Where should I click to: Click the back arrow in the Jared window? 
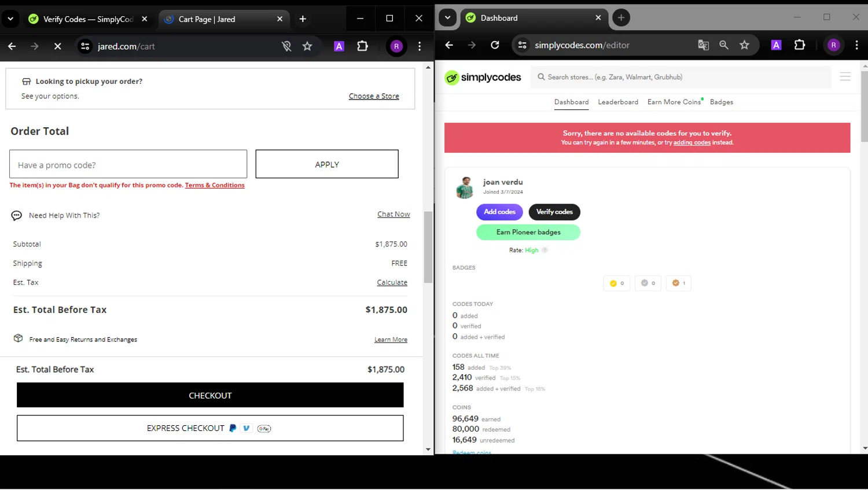tap(12, 46)
